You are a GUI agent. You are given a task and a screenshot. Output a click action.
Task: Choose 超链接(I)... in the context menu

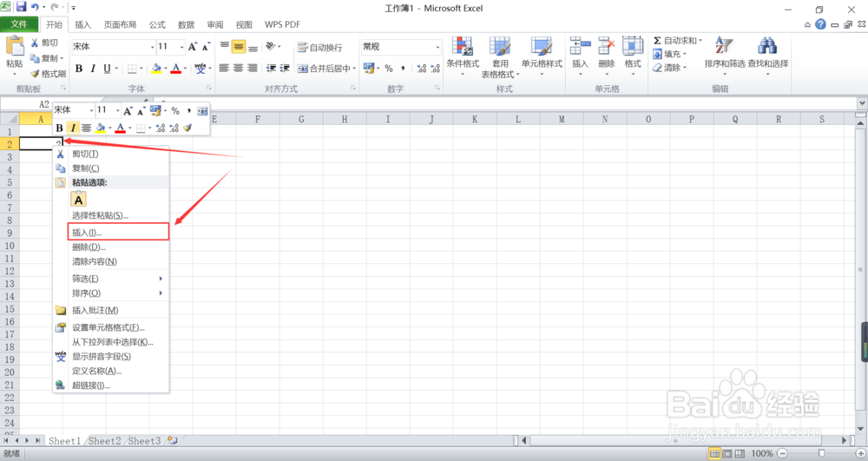click(111, 385)
